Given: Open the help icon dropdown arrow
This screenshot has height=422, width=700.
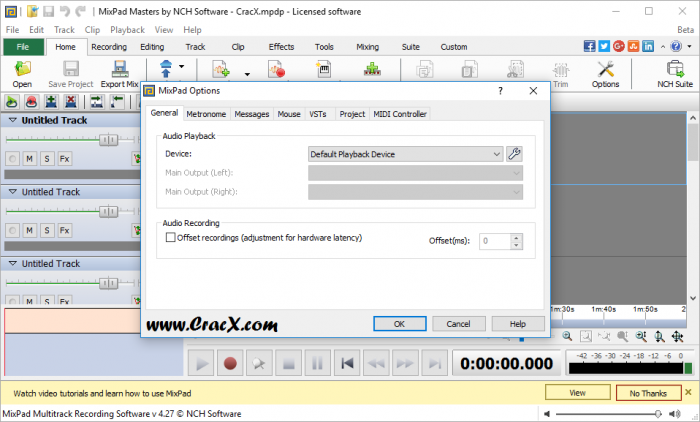Looking at the screenshot, I should pyautogui.click(x=689, y=46).
